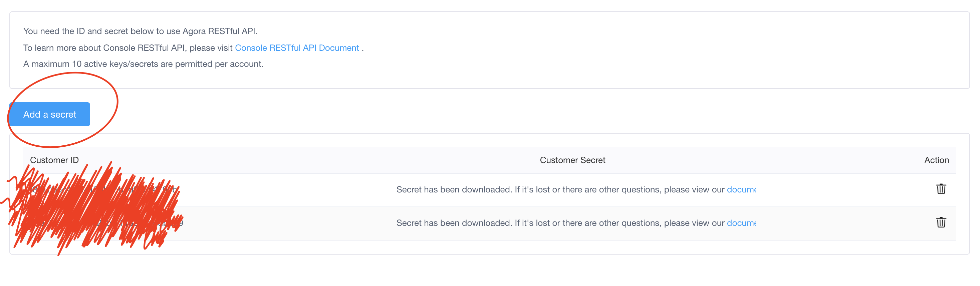The width and height of the screenshot is (980, 286).
Task: Select the Customer Secret column header
Action: point(572,160)
